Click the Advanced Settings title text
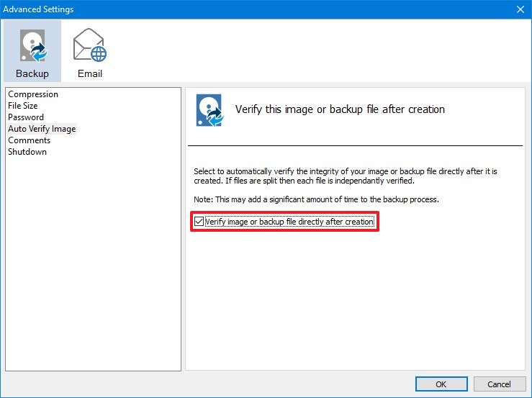Image resolution: width=532 pixels, height=398 pixels. point(38,9)
